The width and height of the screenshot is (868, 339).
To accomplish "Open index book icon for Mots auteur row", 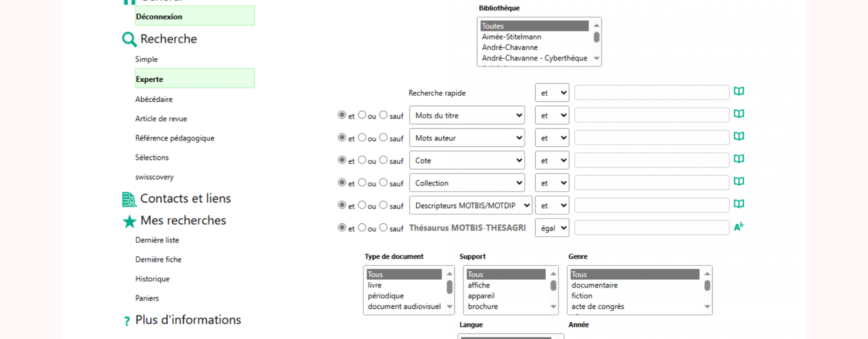I will [739, 137].
